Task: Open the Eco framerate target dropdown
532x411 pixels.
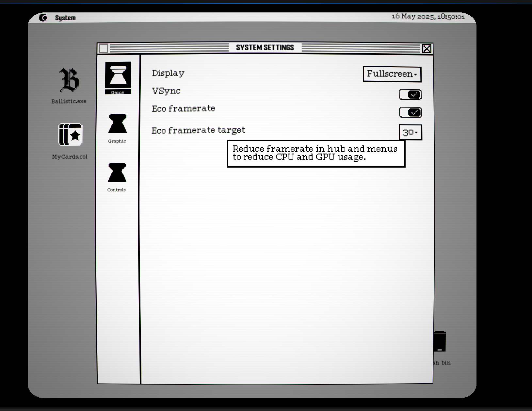Action: coord(410,133)
